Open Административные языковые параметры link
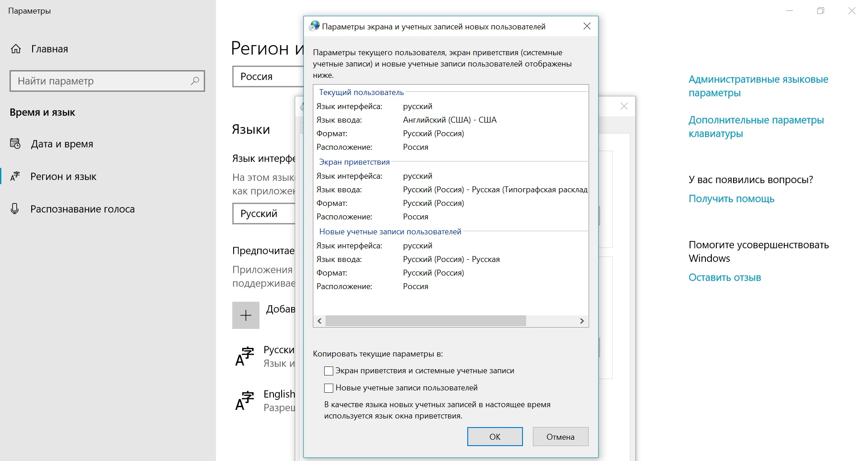This screenshot has height=461, width=868. click(758, 86)
